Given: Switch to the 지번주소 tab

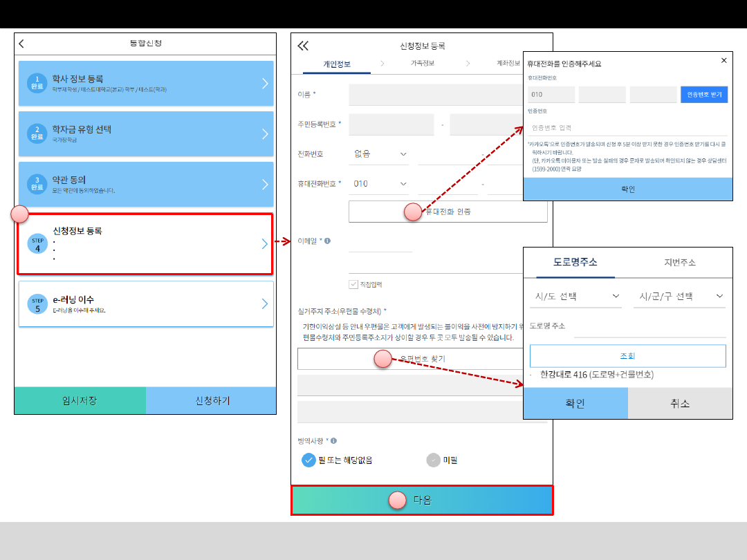Looking at the screenshot, I should pyautogui.click(x=679, y=263).
